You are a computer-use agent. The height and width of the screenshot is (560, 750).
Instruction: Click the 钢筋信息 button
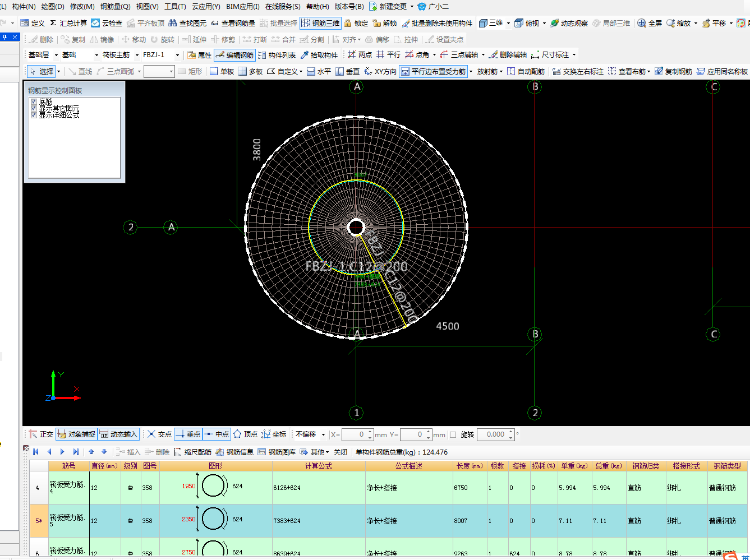click(234, 452)
